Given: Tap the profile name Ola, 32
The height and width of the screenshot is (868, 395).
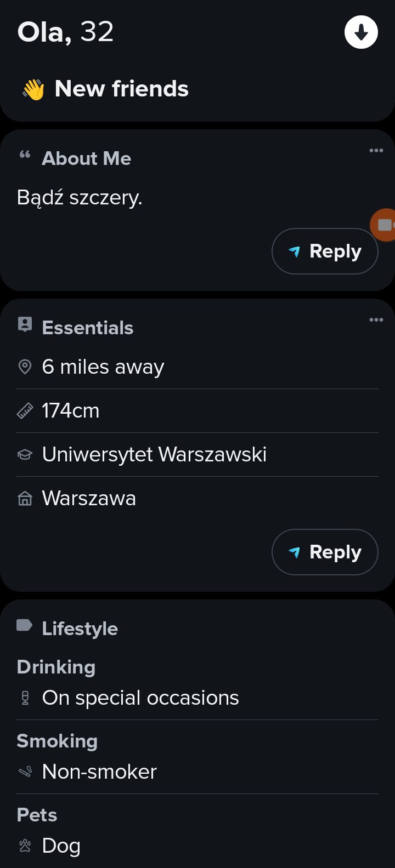Looking at the screenshot, I should [66, 32].
